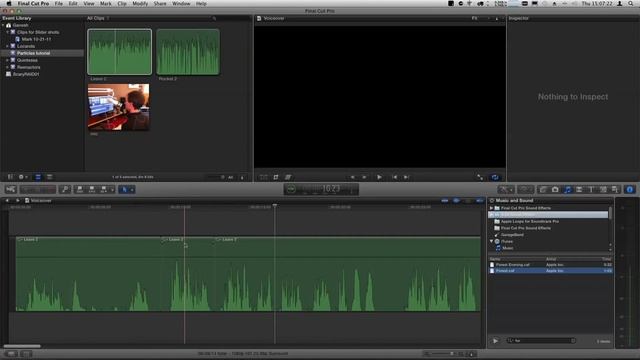Open the Edit menu
The height and width of the screenshot is (360, 640).
(73, 3)
